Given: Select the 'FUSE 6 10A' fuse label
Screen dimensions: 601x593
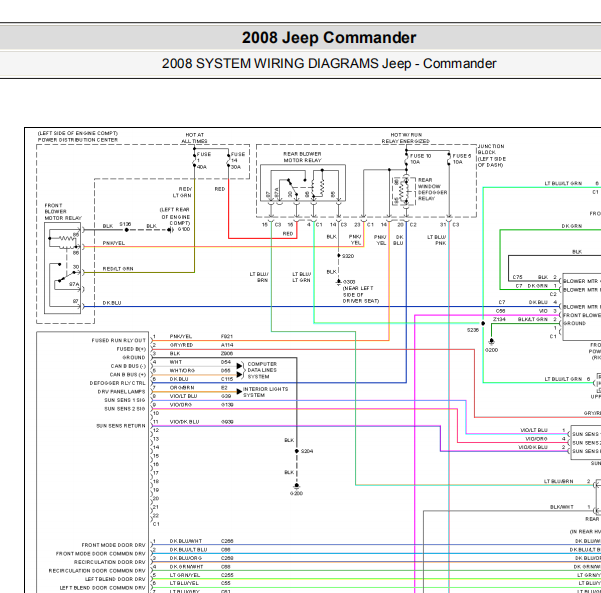Looking at the screenshot, I should point(462,159).
